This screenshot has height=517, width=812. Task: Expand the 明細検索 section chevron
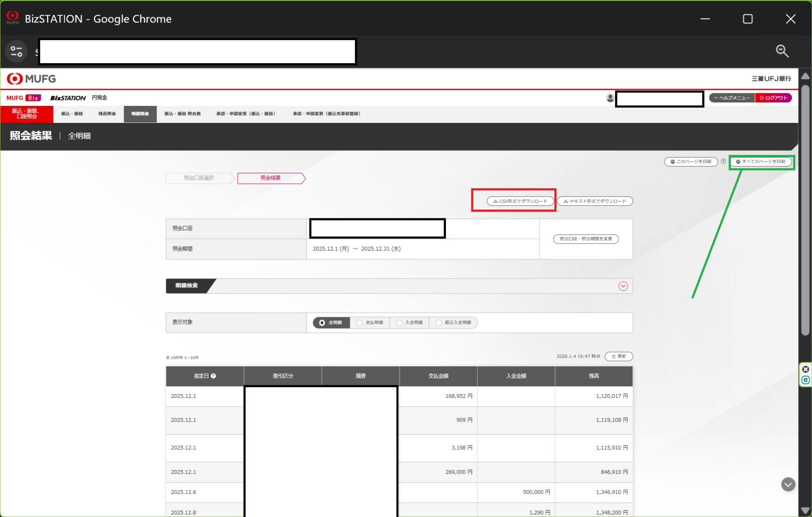(623, 286)
